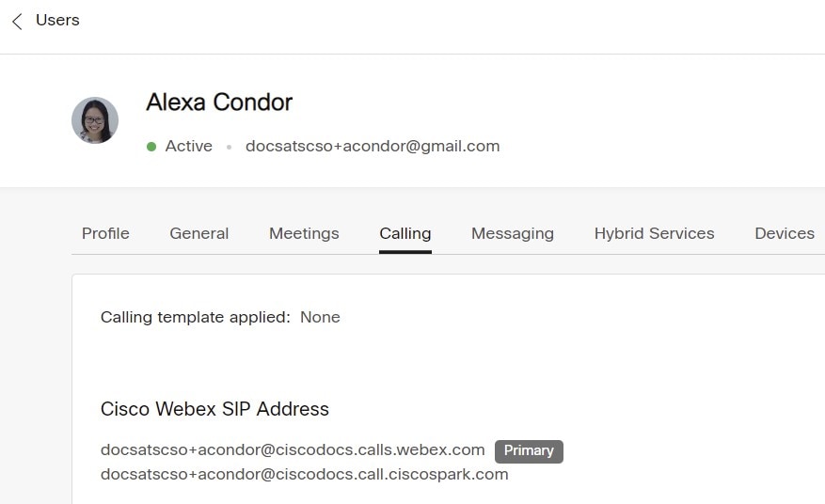Click the Active status text
This screenshot has width=825, height=504.
pyautogui.click(x=189, y=146)
